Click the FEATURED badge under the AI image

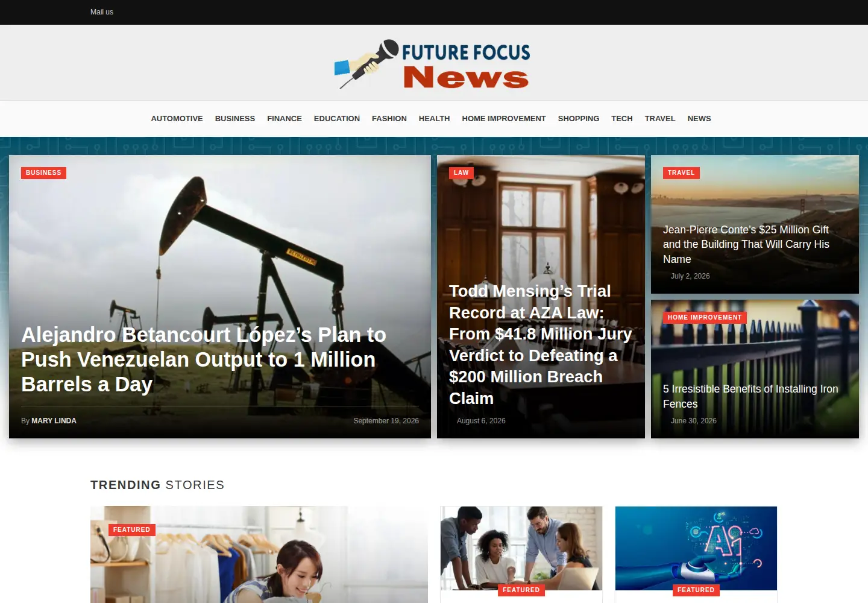coord(696,590)
